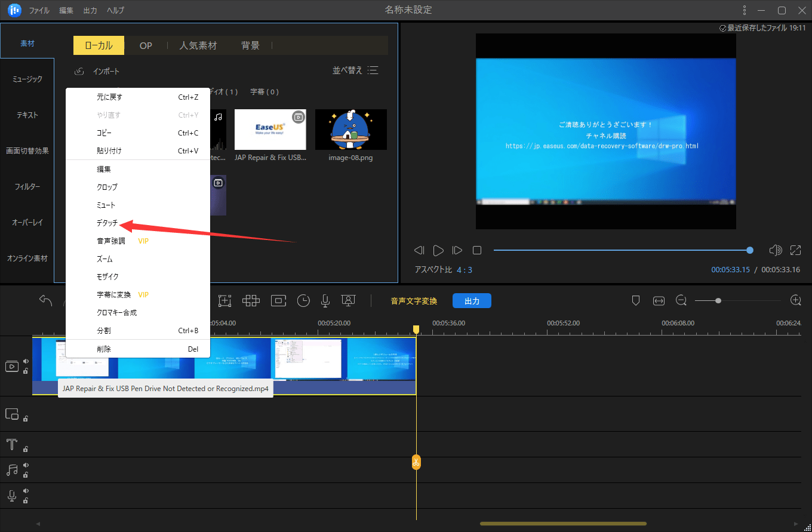812x532 pixels.
Task: Click the voiceover track microphone icon
Action: pyautogui.click(x=11, y=496)
